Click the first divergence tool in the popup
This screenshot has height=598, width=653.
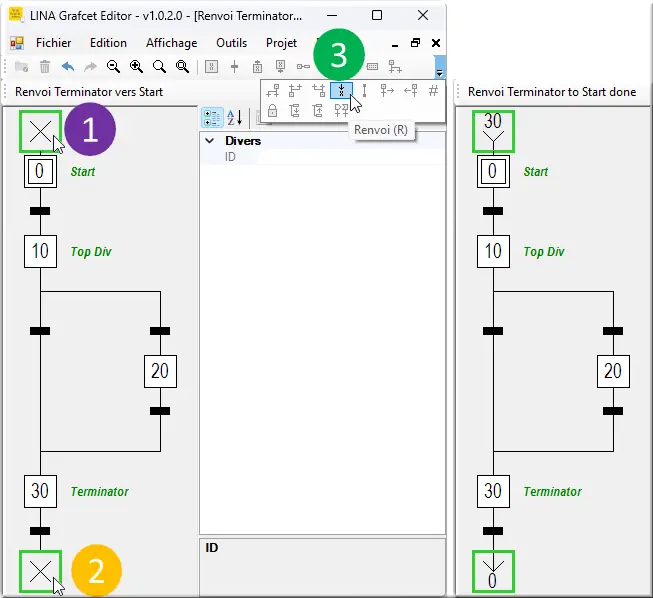coord(273,90)
